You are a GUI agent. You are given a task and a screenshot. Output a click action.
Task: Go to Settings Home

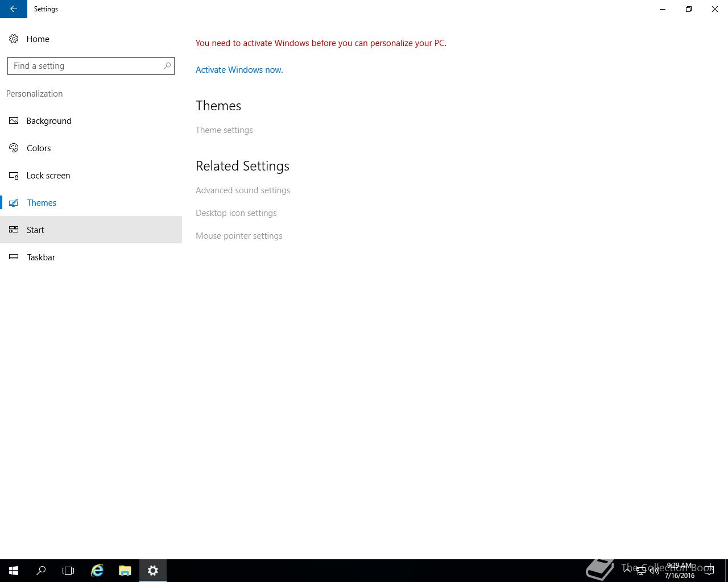coord(91,39)
